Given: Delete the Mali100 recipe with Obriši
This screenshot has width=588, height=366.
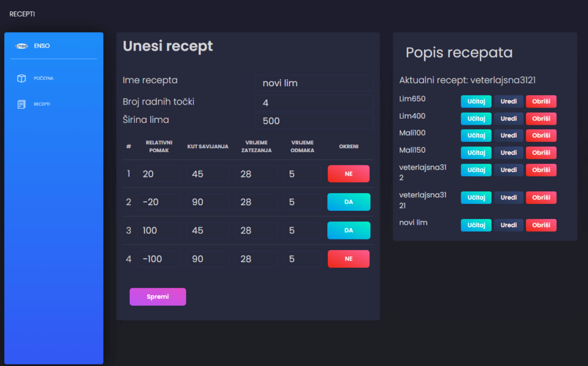Looking at the screenshot, I should 541,135.
